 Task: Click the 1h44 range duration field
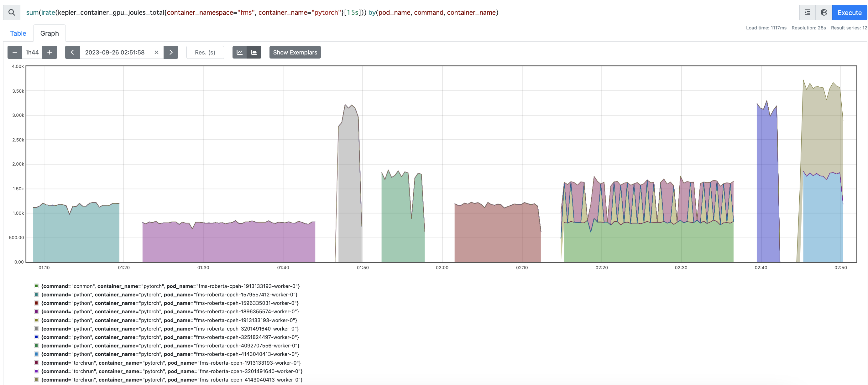tap(32, 52)
